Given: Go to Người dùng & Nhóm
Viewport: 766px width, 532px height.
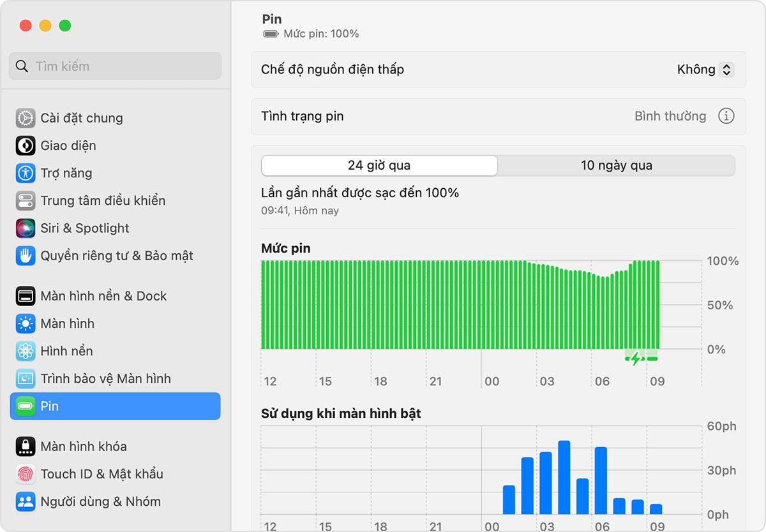Looking at the screenshot, I should pos(100,501).
